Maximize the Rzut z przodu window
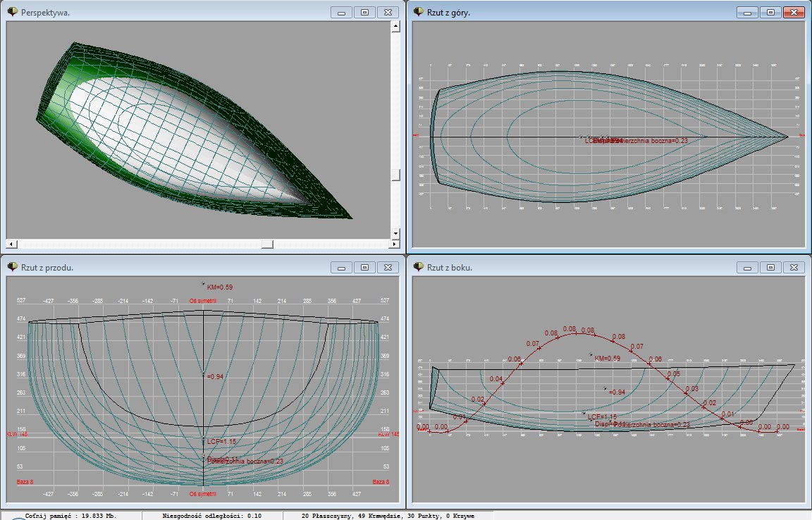The image size is (812, 520). pyautogui.click(x=364, y=267)
